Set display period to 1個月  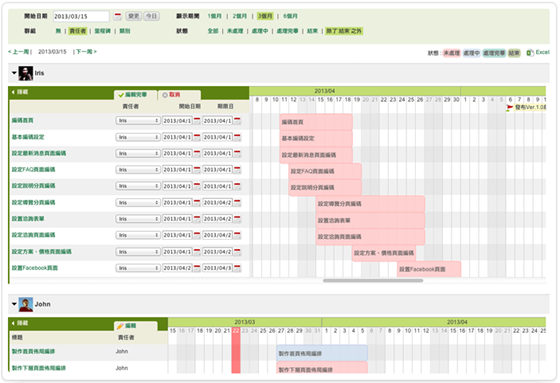click(214, 16)
